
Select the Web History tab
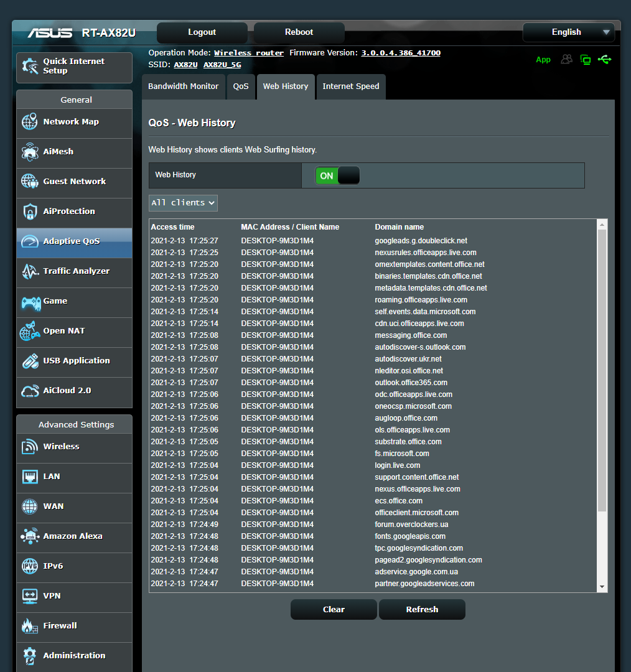tap(286, 86)
